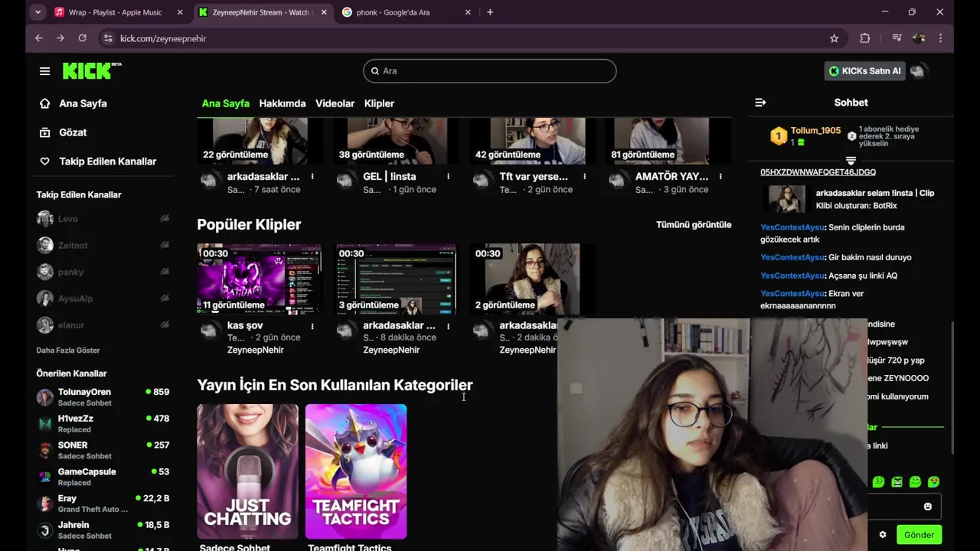Open browser extensions puzzle icon

(x=865, y=38)
